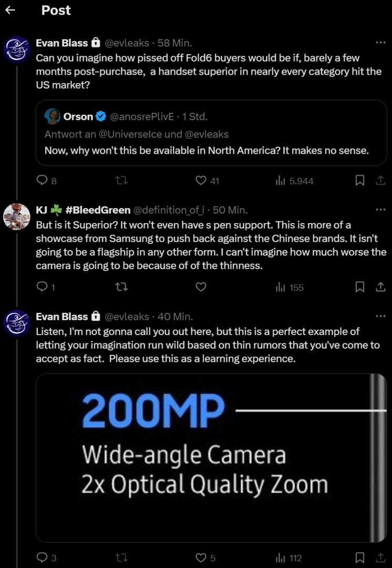Share the Fold6 buyers post
This screenshot has width=392, height=568.
380,180
